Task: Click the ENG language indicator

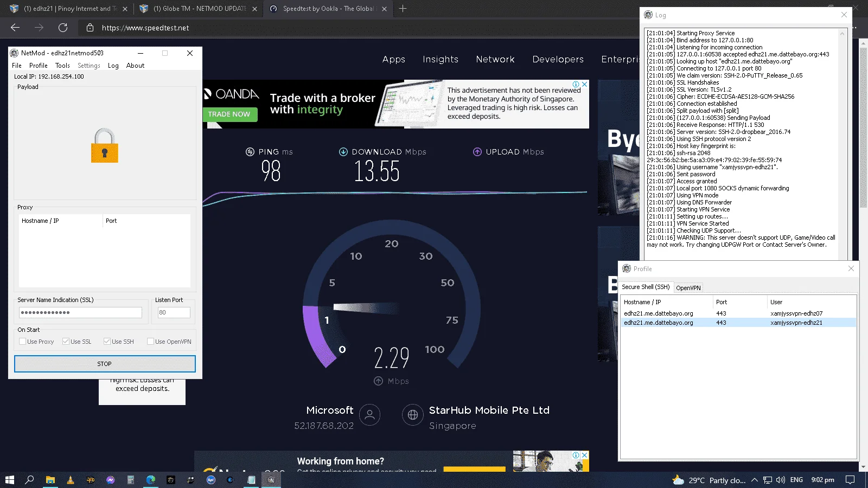Action: pos(796,480)
